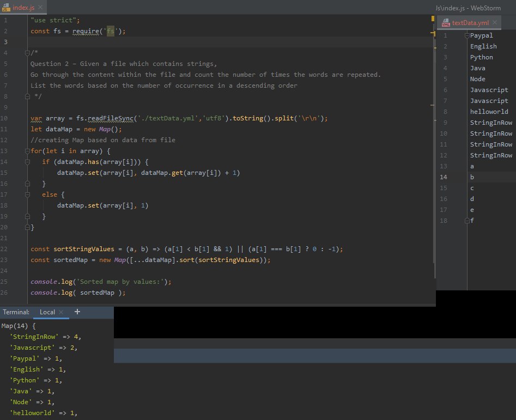516x420 pixels.
Task: Collapse the else block at line 17
Action: pyautogui.click(x=27, y=194)
